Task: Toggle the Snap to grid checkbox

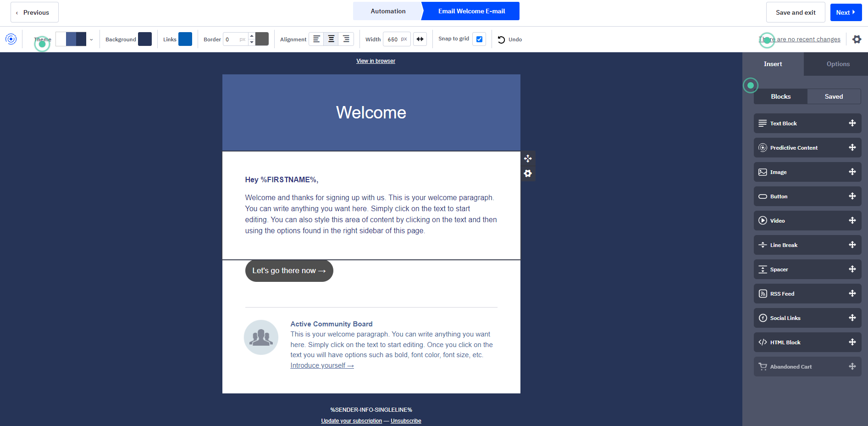Action: [x=479, y=39]
